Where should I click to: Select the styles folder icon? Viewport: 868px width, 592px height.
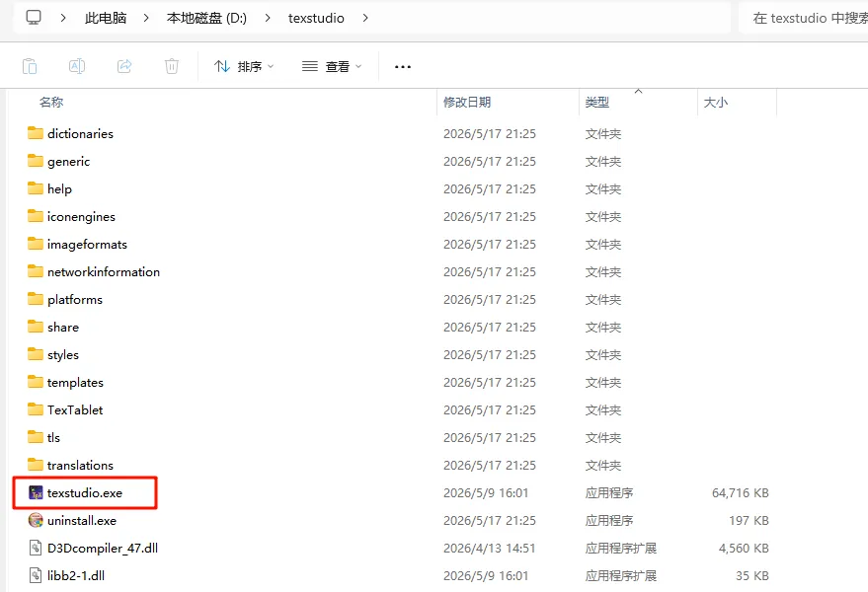coord(36,354)
